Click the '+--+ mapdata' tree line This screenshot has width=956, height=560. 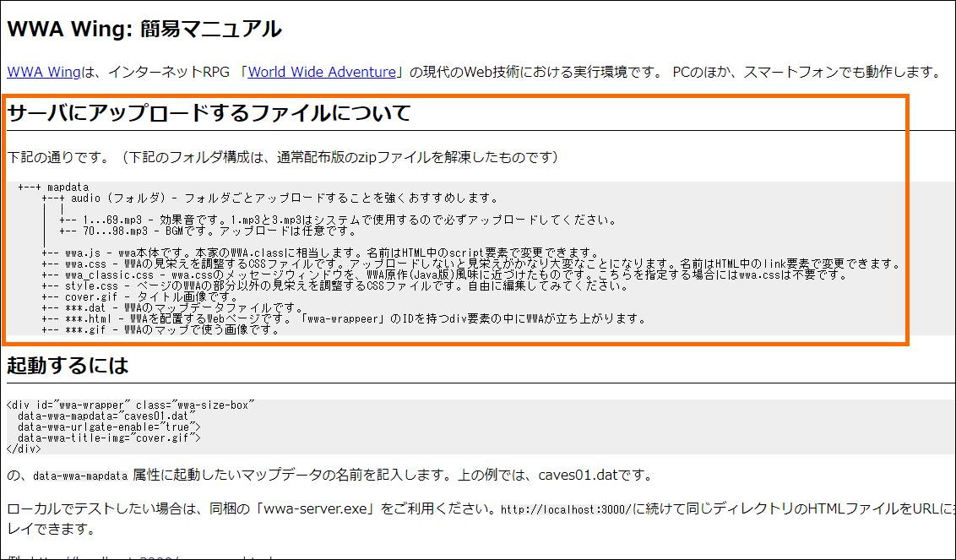[x=54, y=188]
